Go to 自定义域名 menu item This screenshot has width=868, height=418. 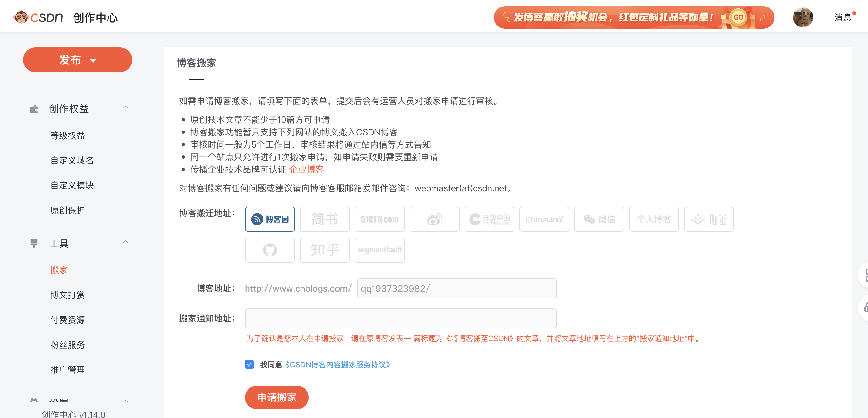pyautogui.click(x=72, y=160)
